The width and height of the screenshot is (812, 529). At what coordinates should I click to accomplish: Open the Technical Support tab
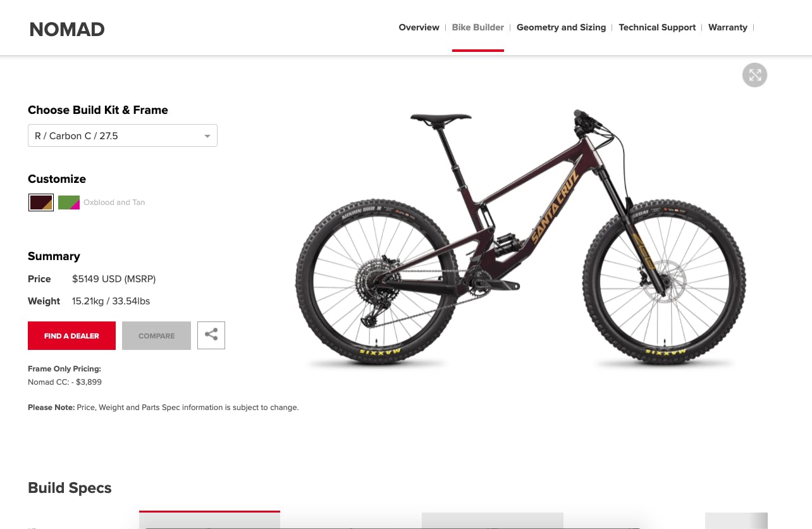click(x=657, y=27)
